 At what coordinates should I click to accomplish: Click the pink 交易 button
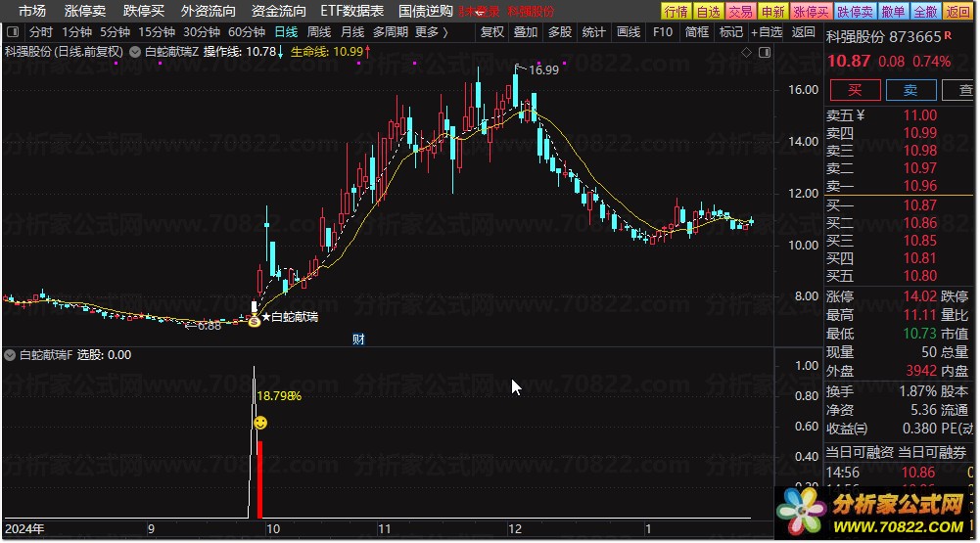(740, 11)
